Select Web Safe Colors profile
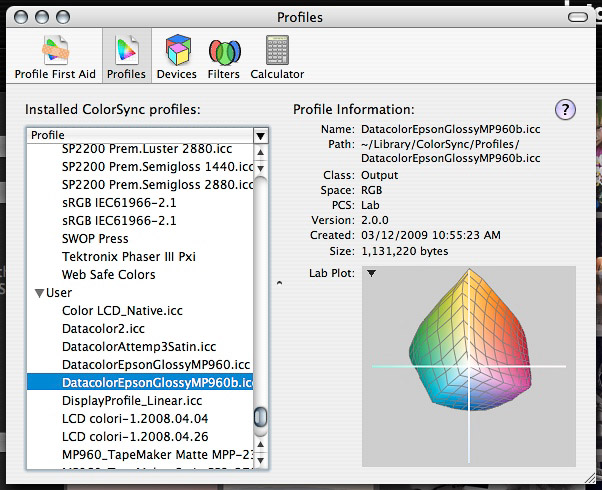The height and width of the screenshot is (490, 602). 108,275
